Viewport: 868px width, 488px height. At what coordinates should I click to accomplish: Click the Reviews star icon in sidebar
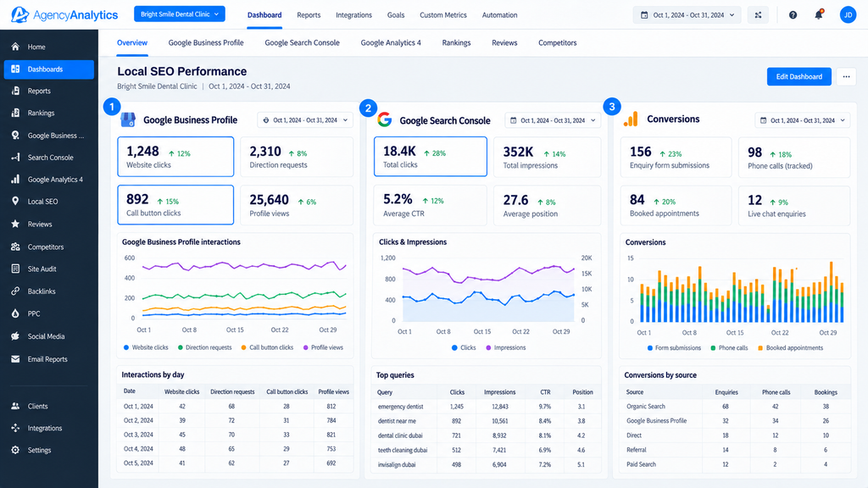coord(15,224)
